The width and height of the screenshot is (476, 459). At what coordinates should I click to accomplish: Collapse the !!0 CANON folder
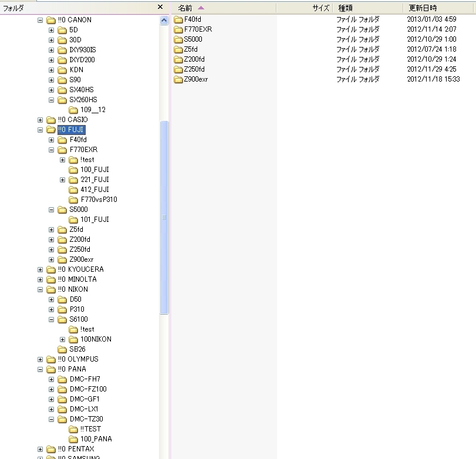(40, 21)
